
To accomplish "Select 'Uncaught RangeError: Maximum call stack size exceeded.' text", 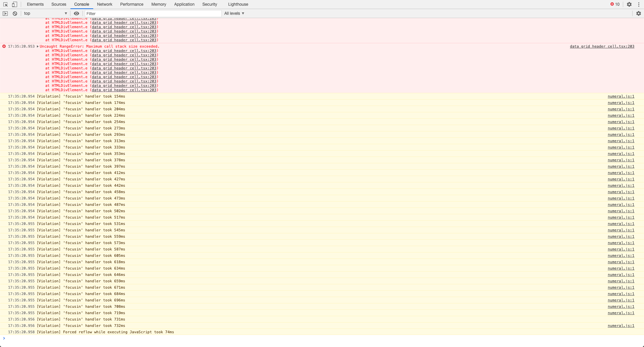I will coord(100,46).
